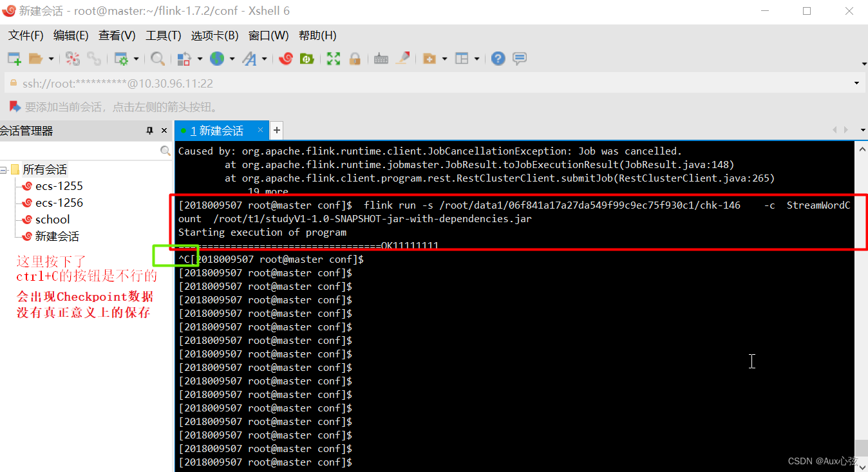The image size is (868, 472).
Task: Click the lock session toolbar icon
Action: 355,59
